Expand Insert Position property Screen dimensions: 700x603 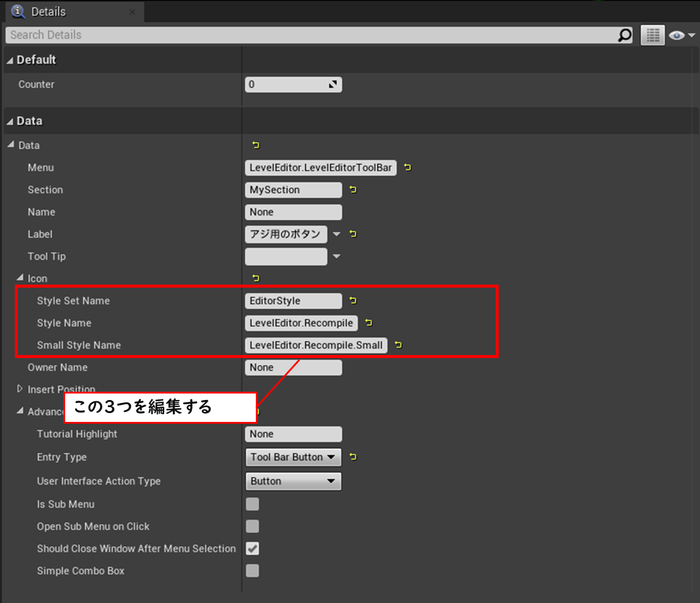coord(20,389)
